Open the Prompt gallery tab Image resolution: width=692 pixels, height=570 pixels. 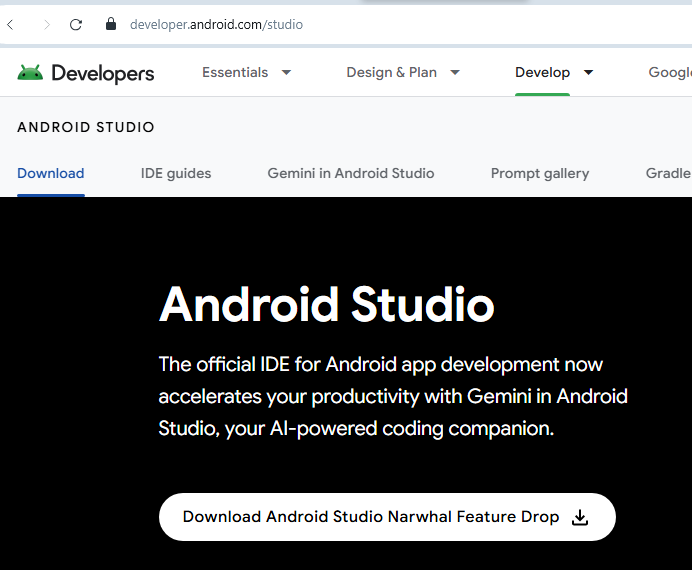(540, 173)
